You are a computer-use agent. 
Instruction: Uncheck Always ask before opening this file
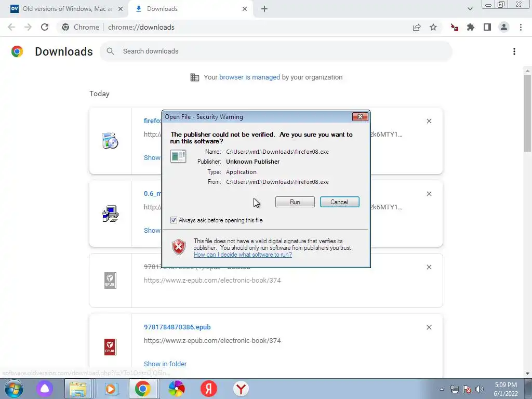pyautogui.click(x=174, y=220)
